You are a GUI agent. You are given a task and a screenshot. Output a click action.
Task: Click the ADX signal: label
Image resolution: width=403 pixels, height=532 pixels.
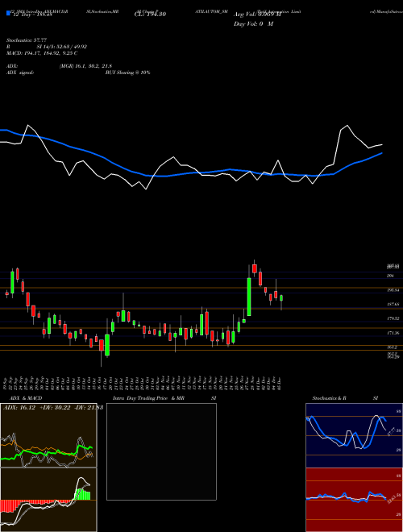point(20,73)
